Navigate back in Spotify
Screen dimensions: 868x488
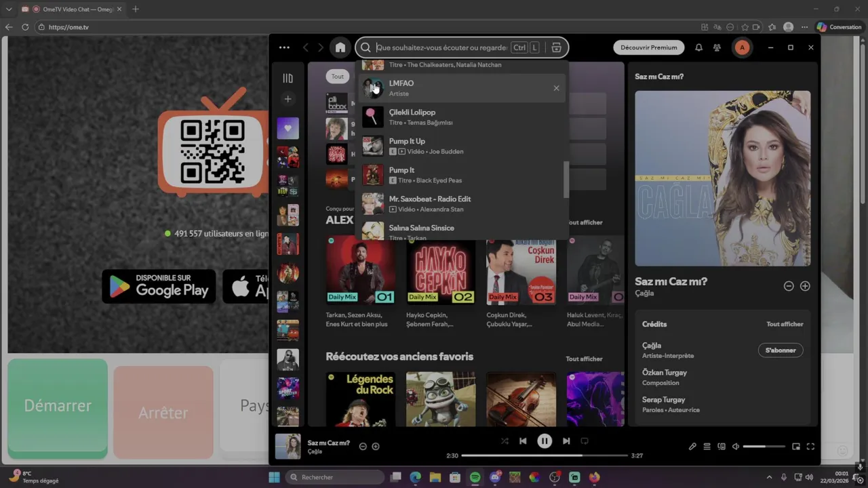click(x=306, y=47)
